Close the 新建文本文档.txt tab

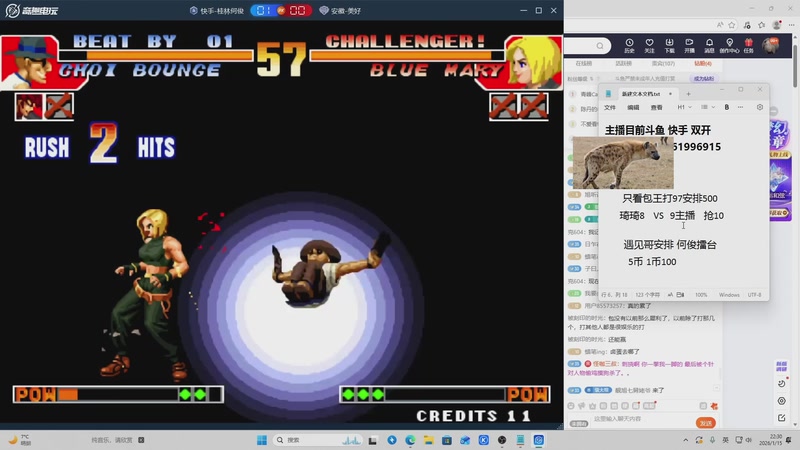pos(670,94)
